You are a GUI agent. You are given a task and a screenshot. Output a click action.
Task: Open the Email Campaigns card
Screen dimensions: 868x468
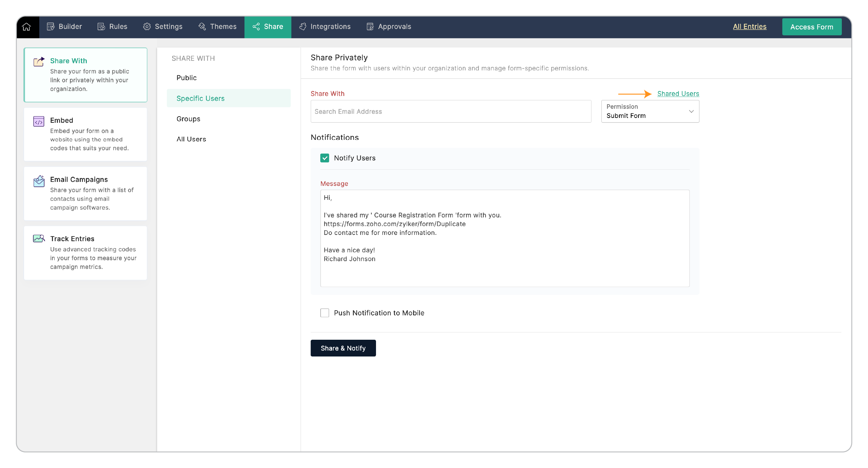[x=85, y=193]
